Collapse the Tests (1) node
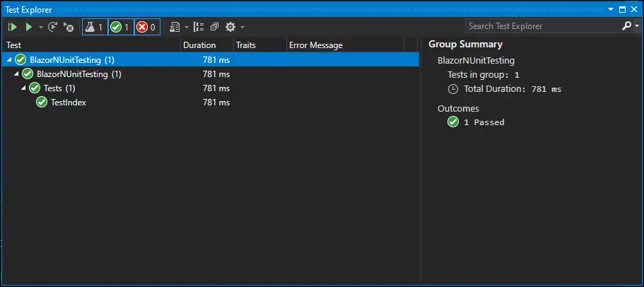Viewport: 644px width, 287px height. click(23, 88)
